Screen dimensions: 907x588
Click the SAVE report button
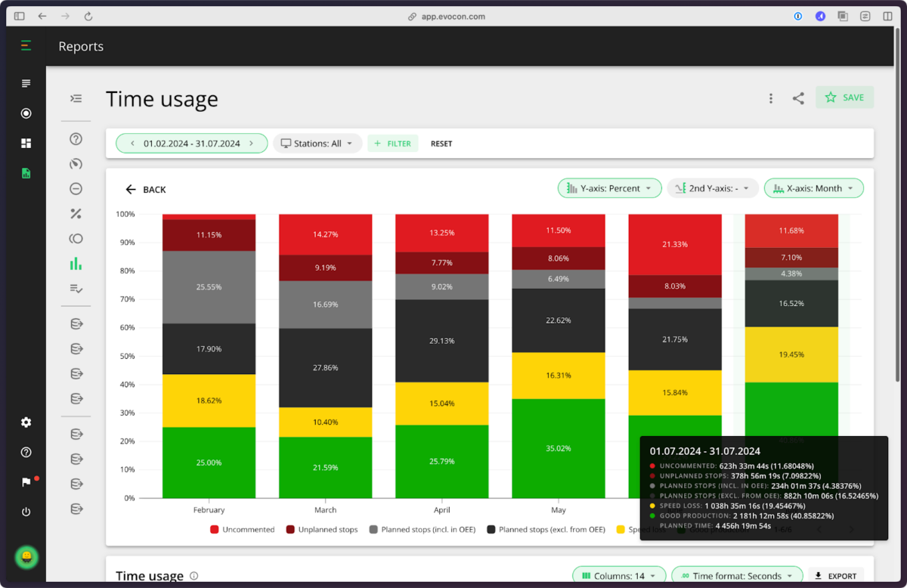click(844, 97)
